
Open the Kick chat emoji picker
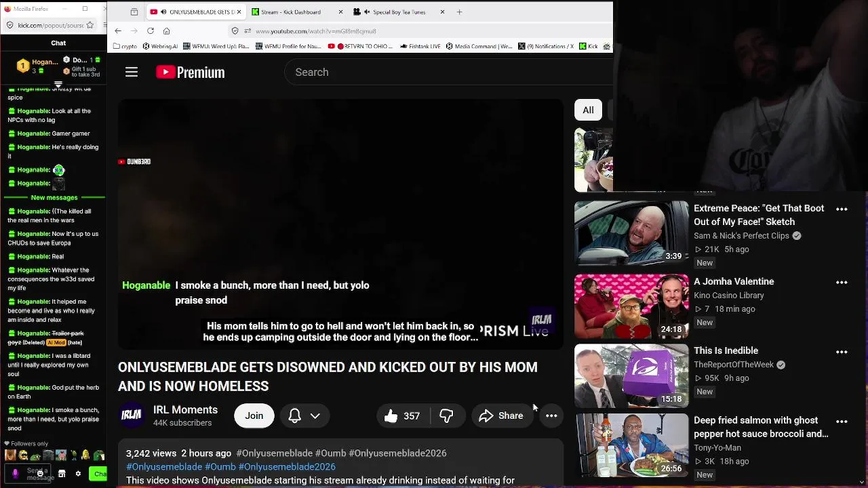click(40, 474)
